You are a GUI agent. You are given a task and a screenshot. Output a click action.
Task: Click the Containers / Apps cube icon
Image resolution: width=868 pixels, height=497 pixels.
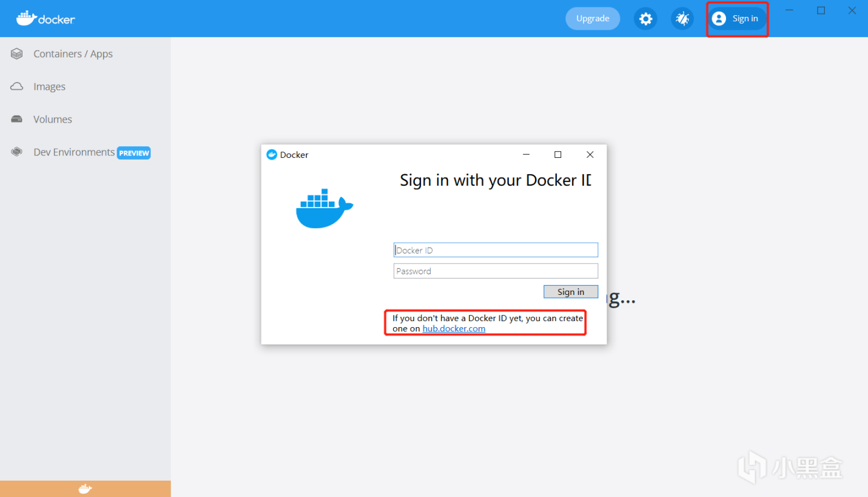tap(17, 54)
